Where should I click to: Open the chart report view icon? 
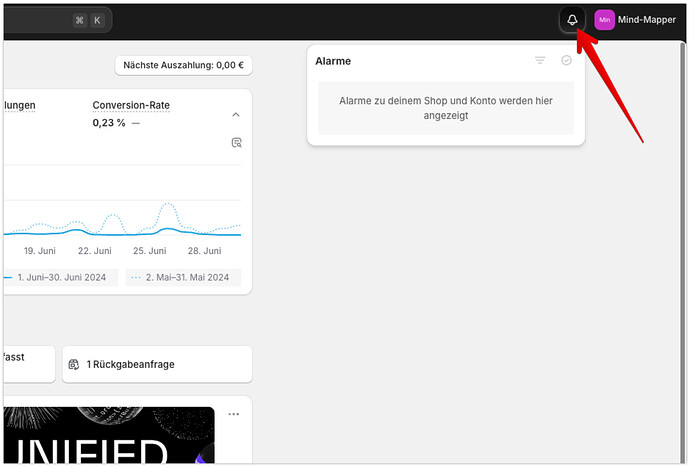point(236,143)
